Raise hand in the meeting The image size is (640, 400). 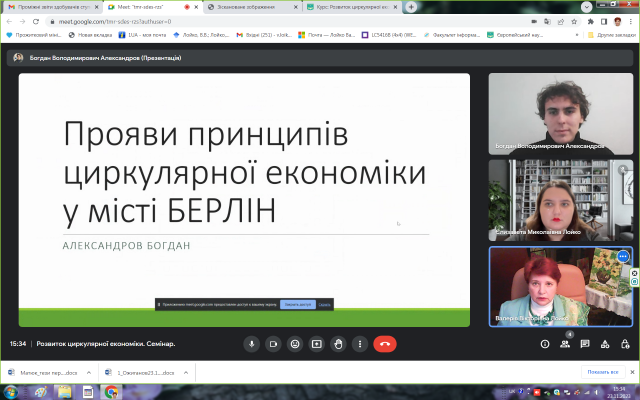pos(339,343)
